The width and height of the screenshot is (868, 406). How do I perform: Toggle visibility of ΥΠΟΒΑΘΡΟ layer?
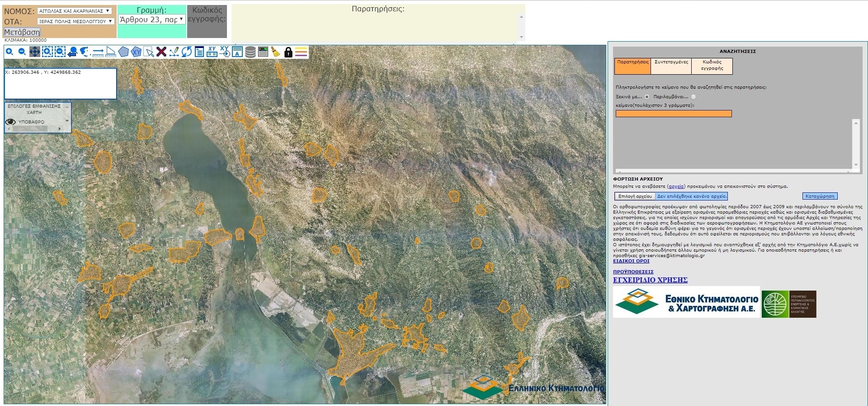click(x=10, y=122)
